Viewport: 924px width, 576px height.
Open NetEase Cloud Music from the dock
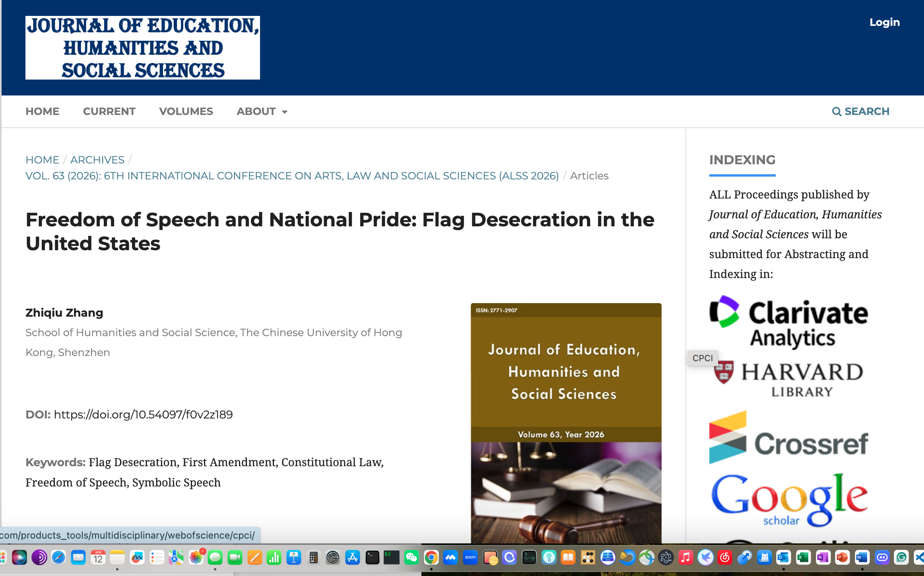[x=725, y=558]
